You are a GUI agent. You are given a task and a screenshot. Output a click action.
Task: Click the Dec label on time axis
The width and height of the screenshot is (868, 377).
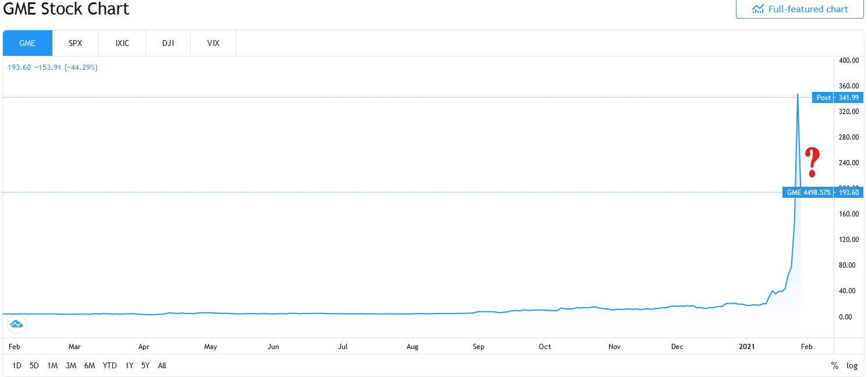[x=678, y=347]
